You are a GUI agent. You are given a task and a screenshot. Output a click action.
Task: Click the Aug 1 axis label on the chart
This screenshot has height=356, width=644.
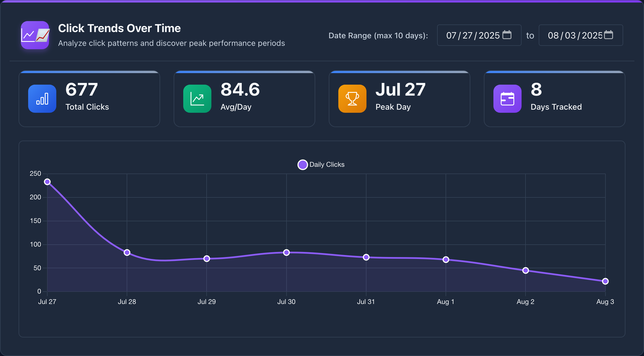[x=446, y=302]
